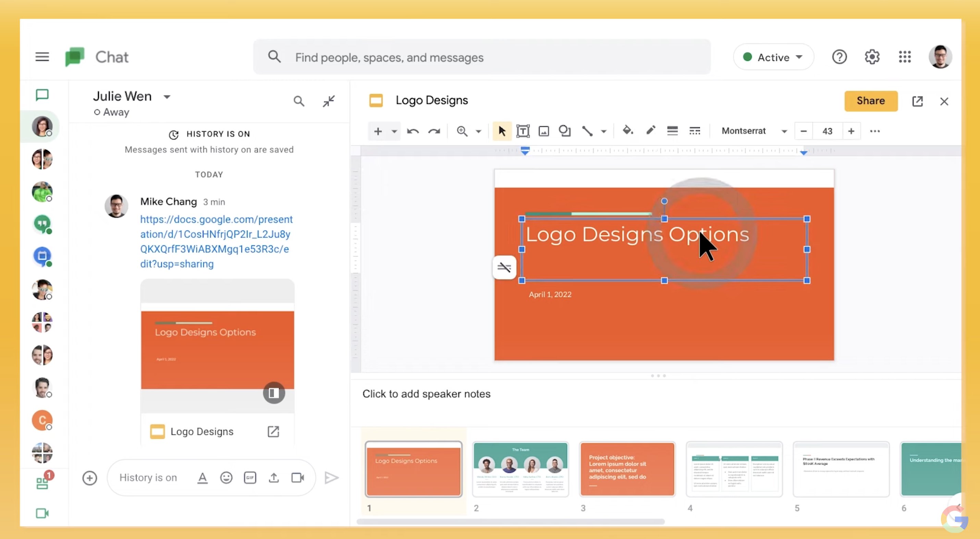The width and height of the screenshot is (980, 539).
Task: Open emoji picker in message box
Action: click(226, 478)
